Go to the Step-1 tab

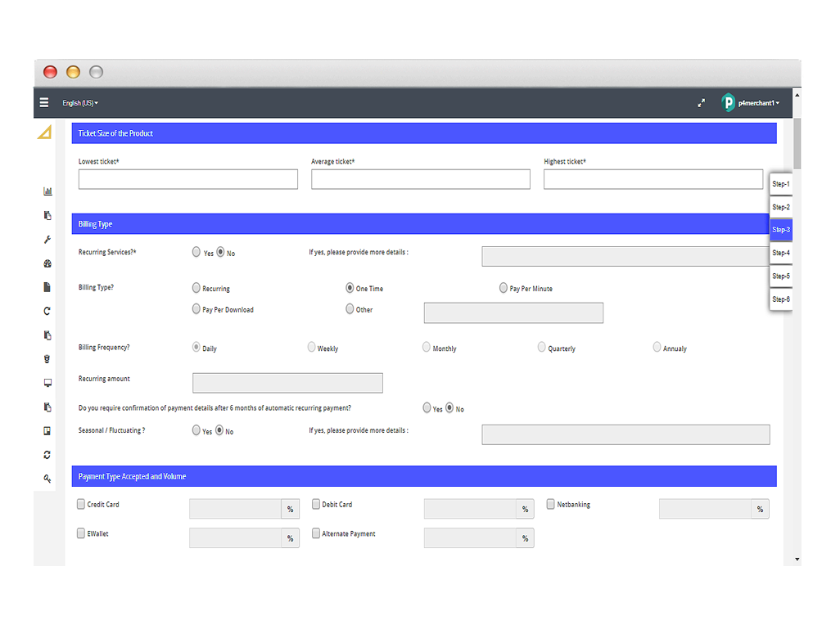pos(779,184)
